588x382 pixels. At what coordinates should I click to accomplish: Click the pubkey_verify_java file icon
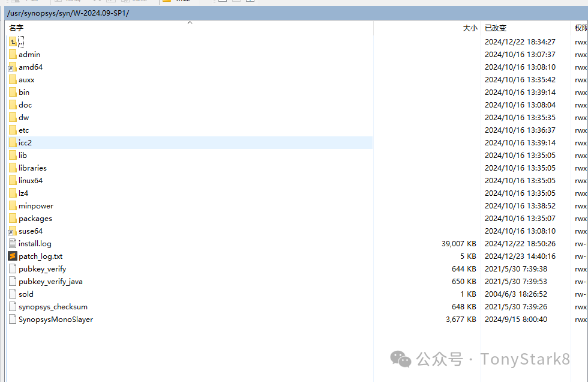point(13,282)
